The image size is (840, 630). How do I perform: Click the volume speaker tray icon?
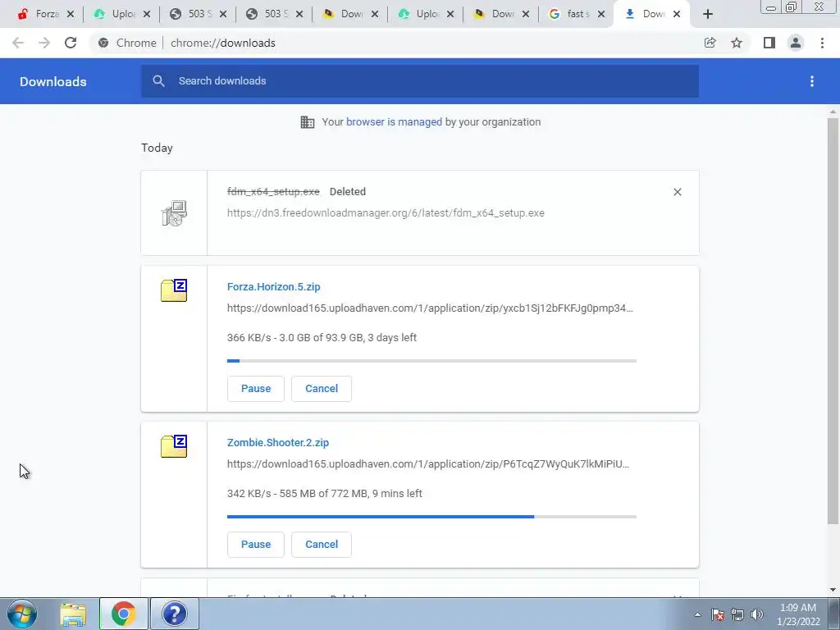(x=757, y=614)
